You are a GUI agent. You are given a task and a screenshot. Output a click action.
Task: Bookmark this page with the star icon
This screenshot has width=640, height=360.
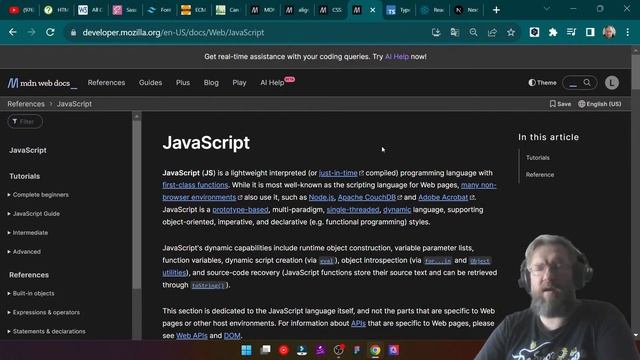click(511, 33)
